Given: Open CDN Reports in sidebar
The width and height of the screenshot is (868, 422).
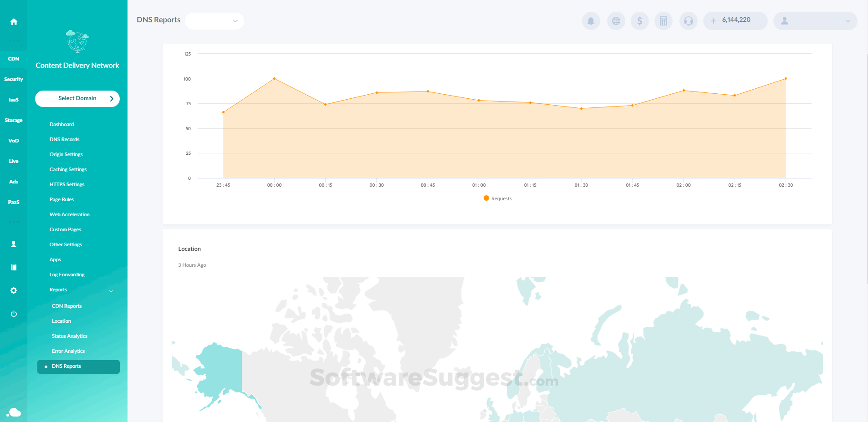Looking at the screenshot, I should tap(66, 306).
